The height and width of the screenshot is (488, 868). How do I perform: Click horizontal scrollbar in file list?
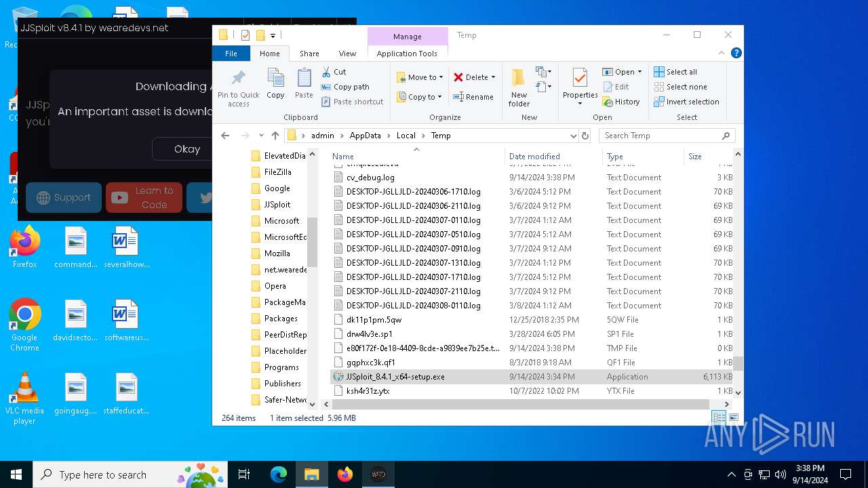(521, 404)
